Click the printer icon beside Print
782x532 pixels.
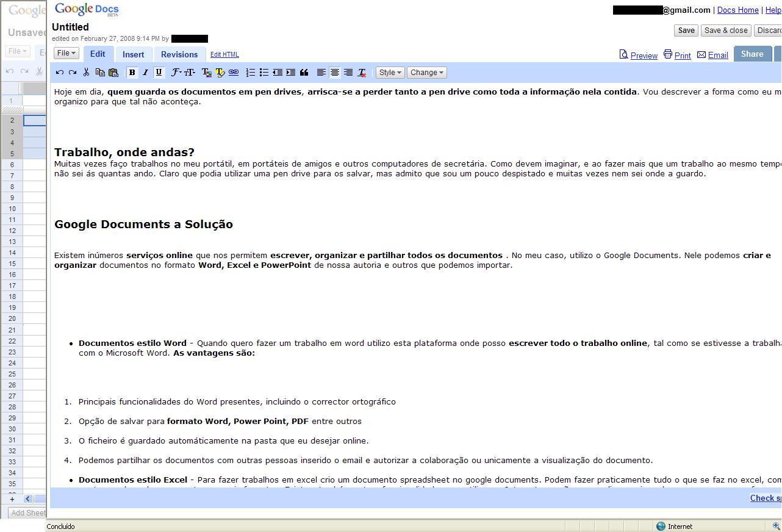click(x=668, y=54)
